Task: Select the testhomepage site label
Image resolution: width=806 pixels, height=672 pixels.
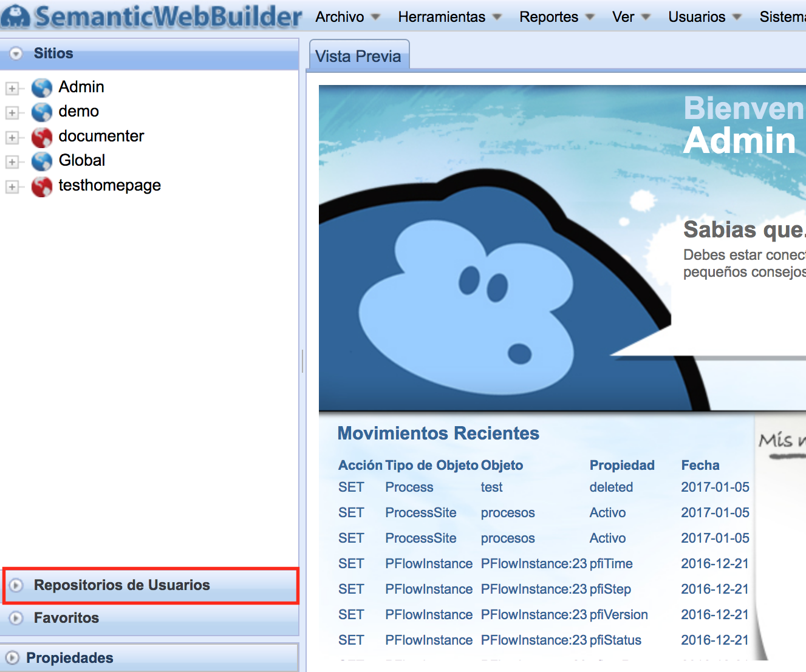Action: 110,185
